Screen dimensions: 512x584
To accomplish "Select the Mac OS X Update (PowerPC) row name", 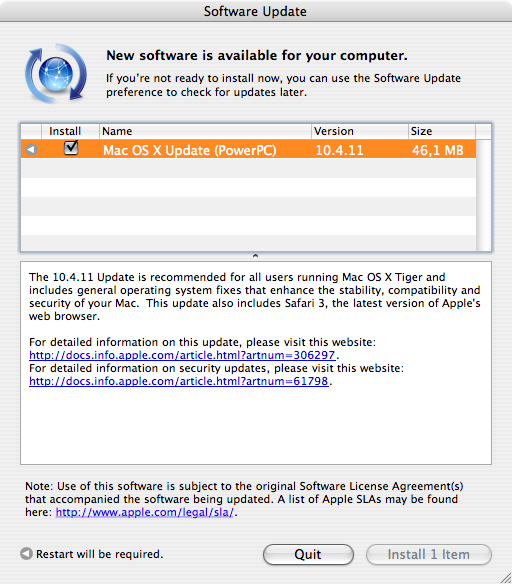I will [x=190, y=150].
